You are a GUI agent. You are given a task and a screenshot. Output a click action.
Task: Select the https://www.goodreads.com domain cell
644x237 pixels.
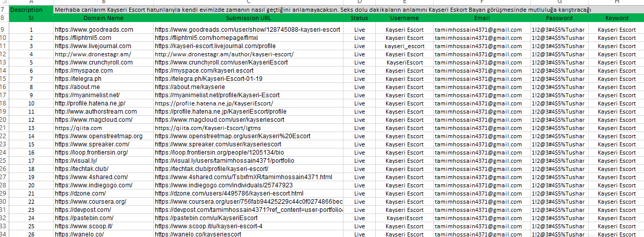tap(104, 30)
